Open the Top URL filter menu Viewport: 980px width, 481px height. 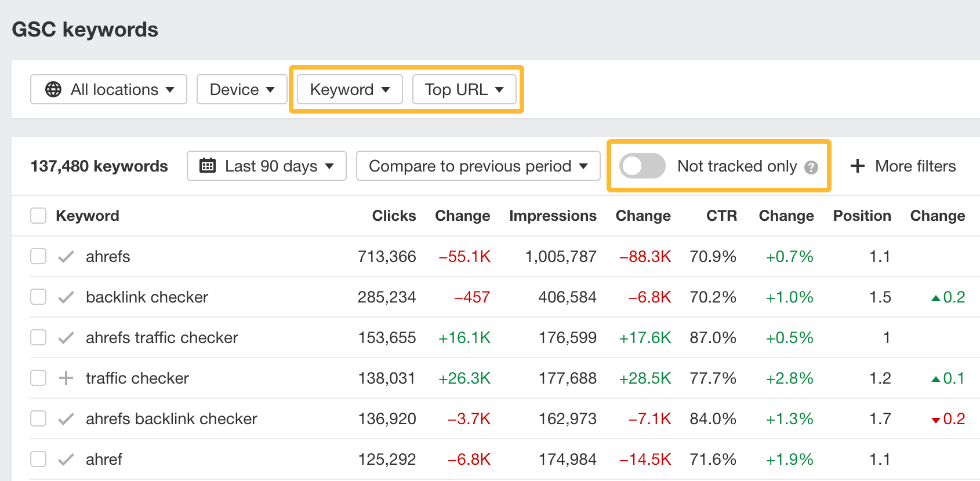point(464,90)
